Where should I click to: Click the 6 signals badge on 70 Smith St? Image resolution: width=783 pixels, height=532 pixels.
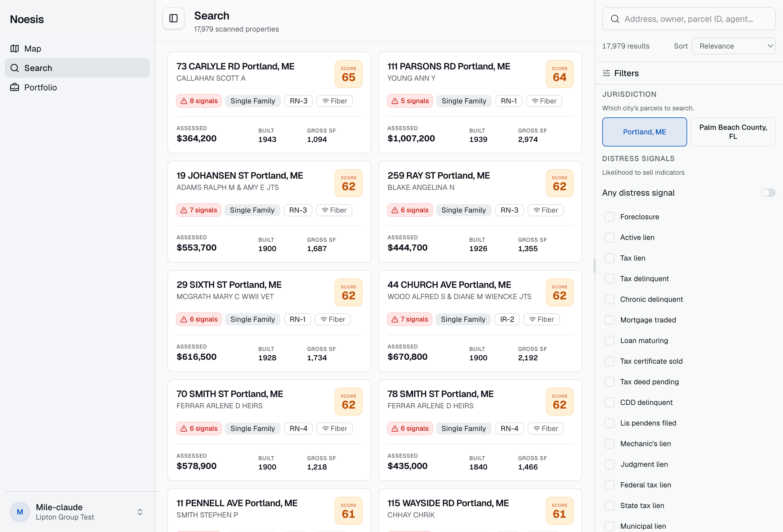click(x=199, y=428)
